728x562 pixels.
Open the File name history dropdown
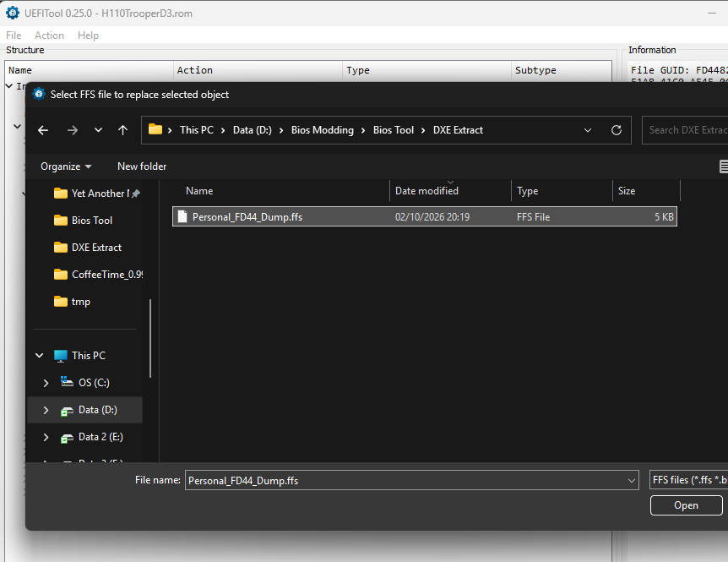tap(632, 481)
